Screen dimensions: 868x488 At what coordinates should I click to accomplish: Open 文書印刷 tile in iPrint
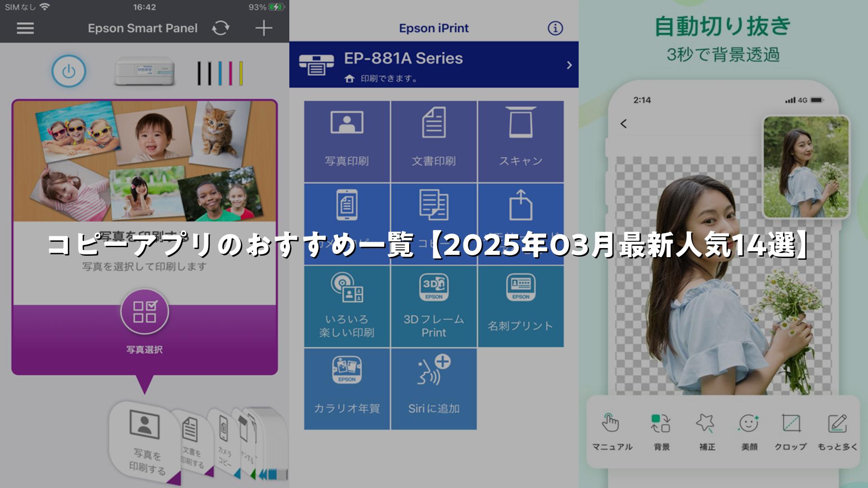(434, 141)
